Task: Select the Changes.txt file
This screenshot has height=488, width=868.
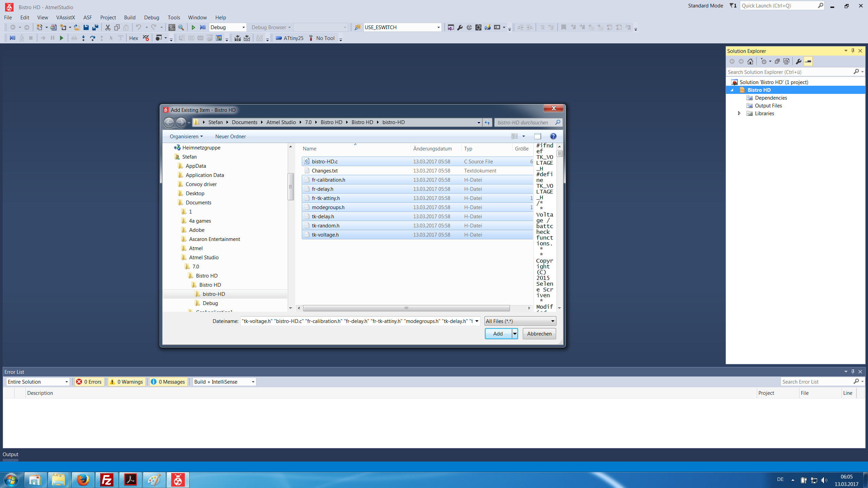Action: coord(417,170)
